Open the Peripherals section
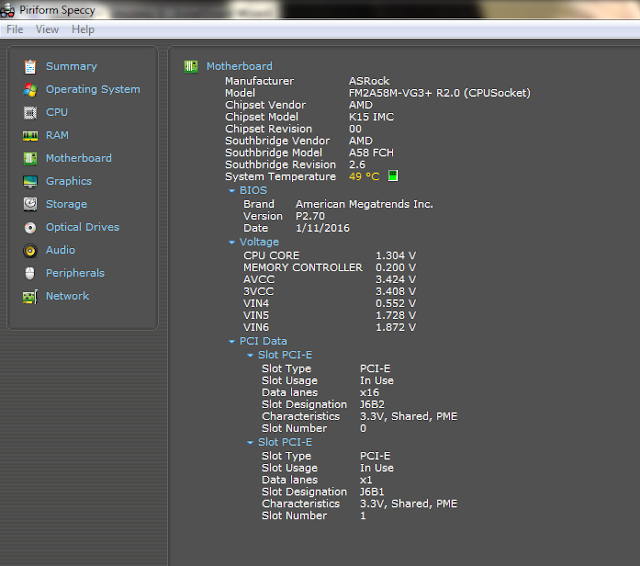Viewport: 640px width, 566px height. click(x=75, y=273)
